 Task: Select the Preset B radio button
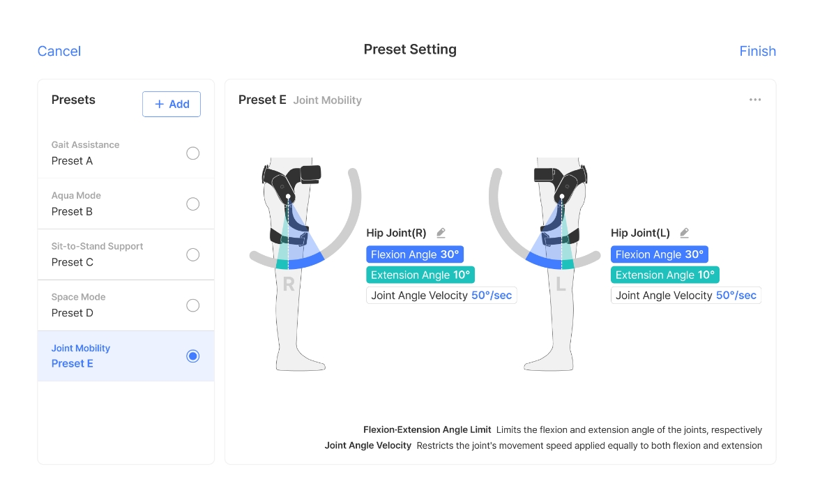point(193,204)
